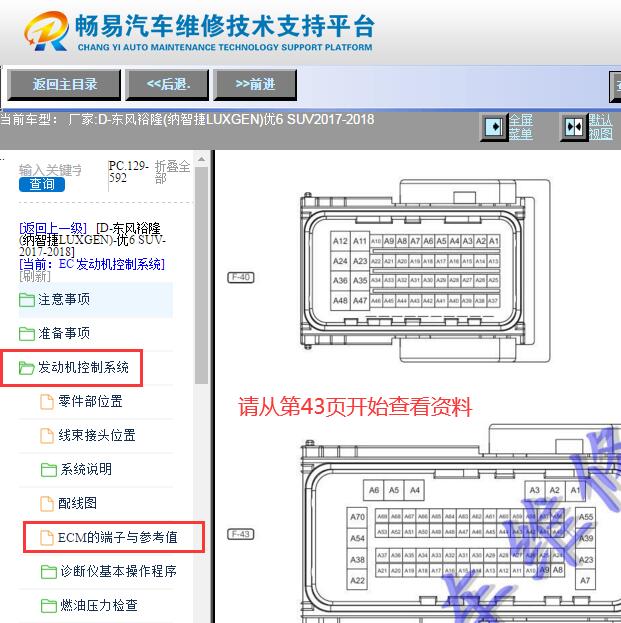Click the red 请从第43页开始查看资料 notice

(355, 406)
